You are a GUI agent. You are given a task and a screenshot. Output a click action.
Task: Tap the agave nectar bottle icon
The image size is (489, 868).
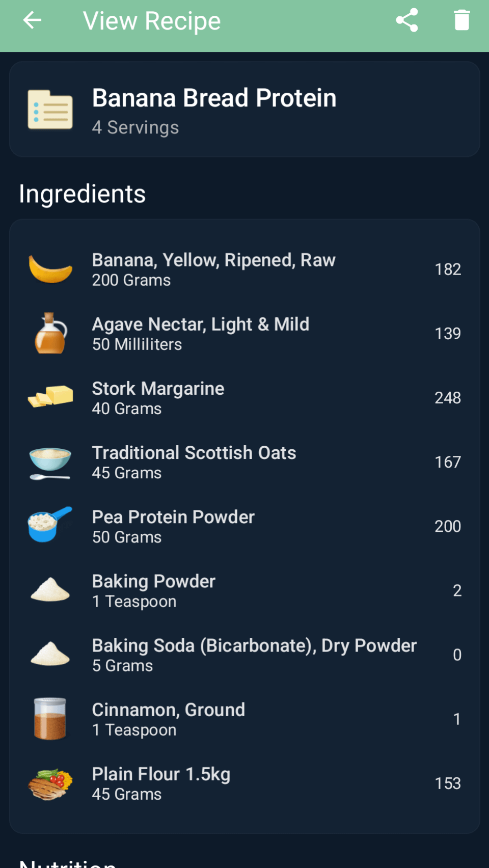click(50, 334)
